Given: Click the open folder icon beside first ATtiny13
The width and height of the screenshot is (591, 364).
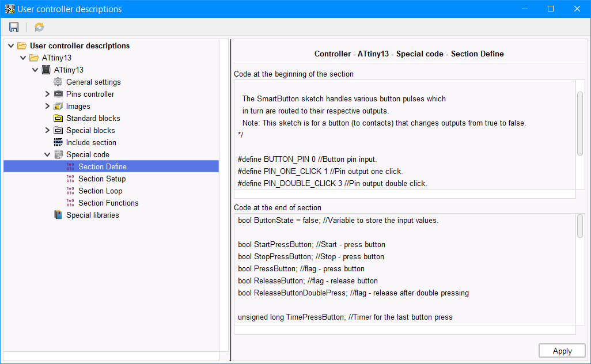Looking at the screenshot, I should point(34,58).
